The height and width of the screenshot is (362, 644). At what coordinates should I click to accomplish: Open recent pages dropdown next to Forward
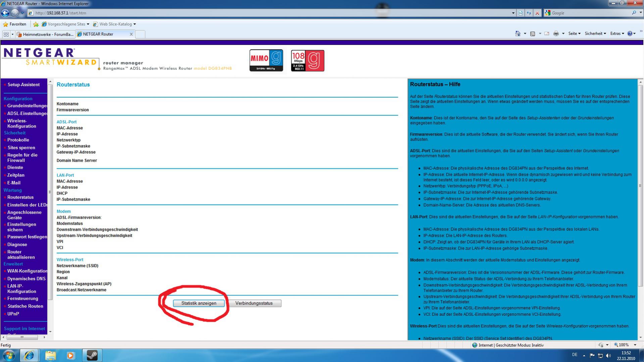coord(22,13)
